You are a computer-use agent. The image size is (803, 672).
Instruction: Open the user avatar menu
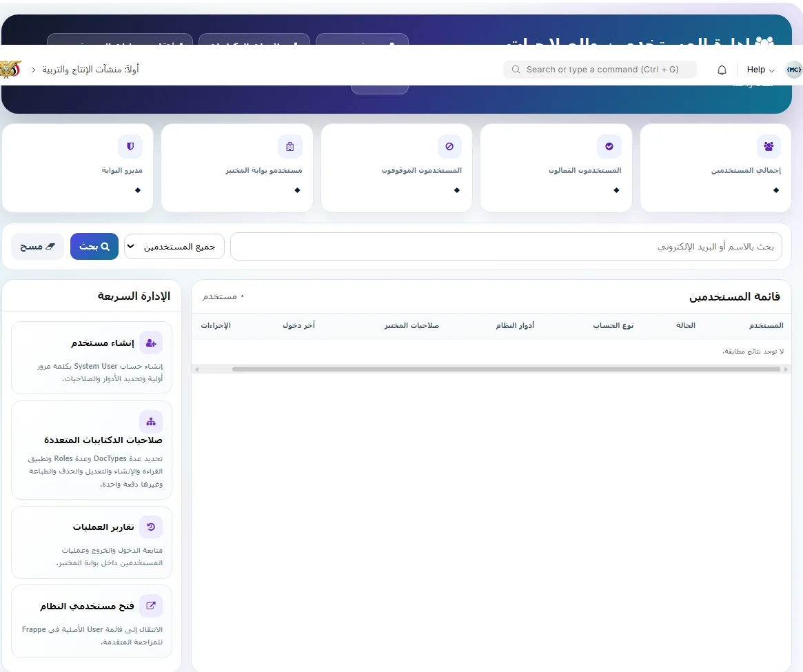pos(793,70)
